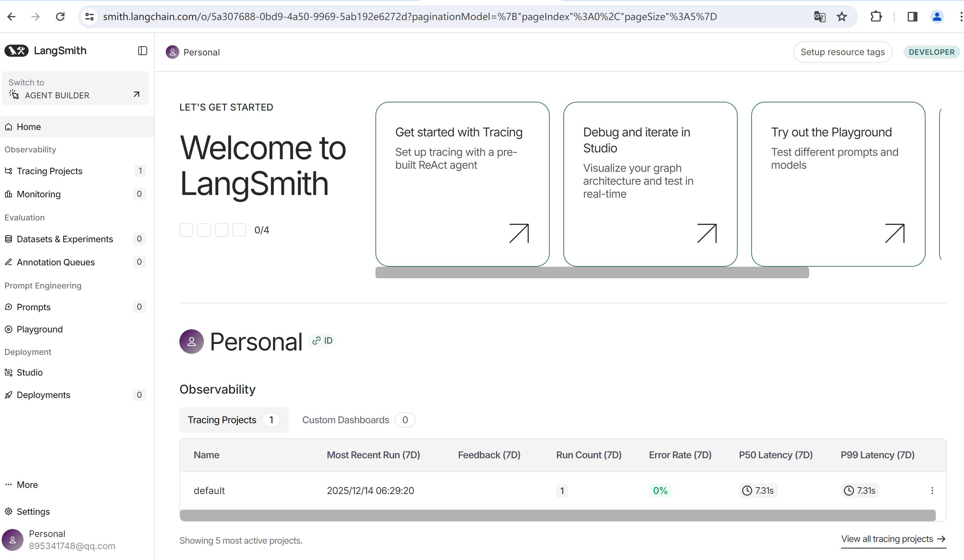Reload the page

click(60, 16)
